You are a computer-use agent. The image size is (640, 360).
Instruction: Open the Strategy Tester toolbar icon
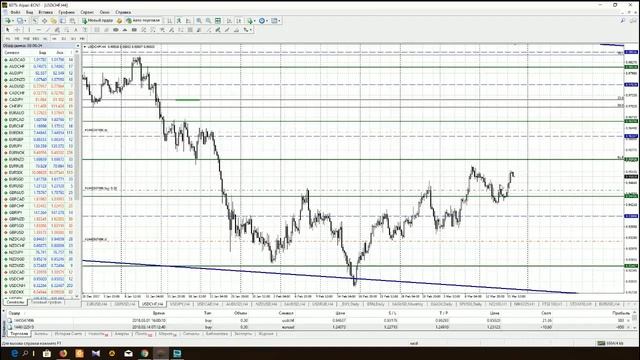[x=72, y=20]
